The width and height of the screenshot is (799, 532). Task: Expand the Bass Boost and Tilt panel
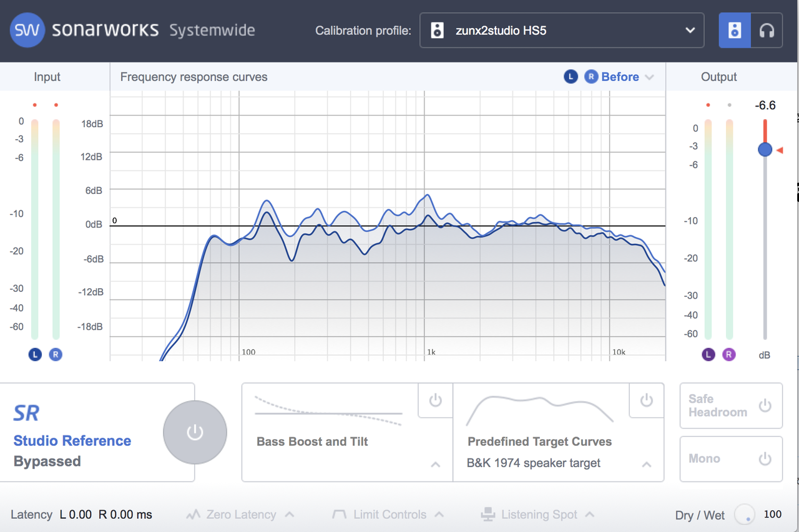[x=436, y=464]
